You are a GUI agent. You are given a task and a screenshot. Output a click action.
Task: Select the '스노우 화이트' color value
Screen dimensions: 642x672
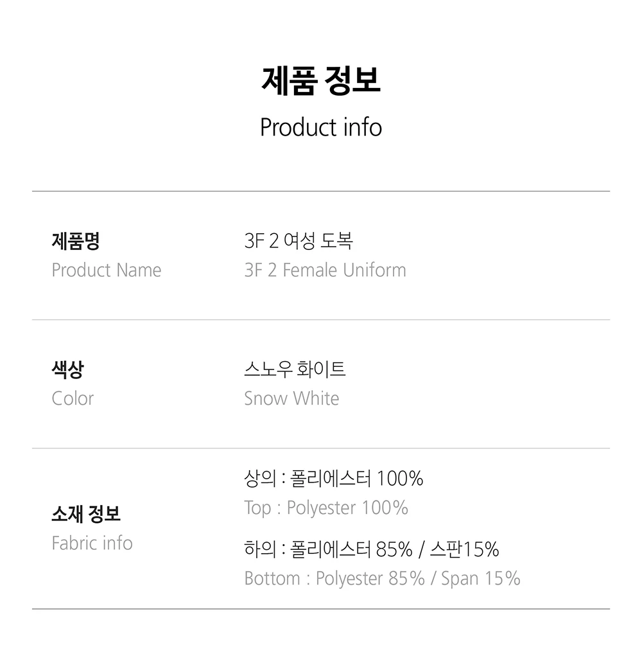click(295, 369)
